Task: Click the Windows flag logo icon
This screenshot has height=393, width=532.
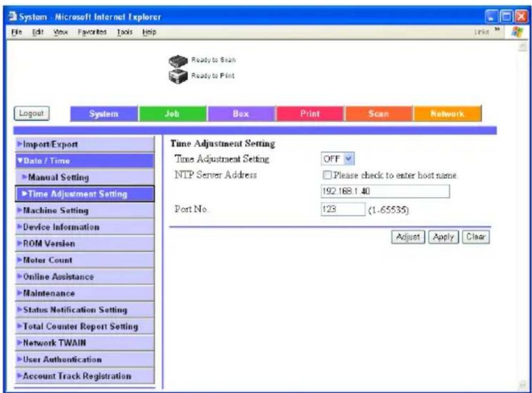Action: (517, 32)
